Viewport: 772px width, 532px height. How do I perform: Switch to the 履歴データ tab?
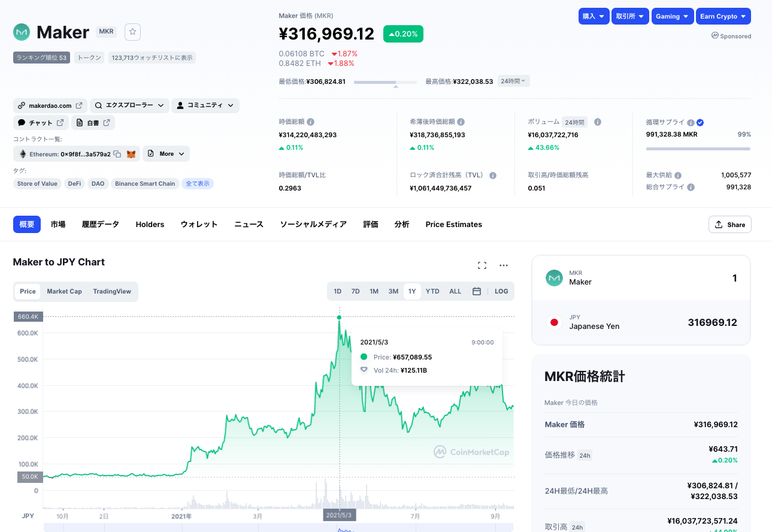tap(101, 224)
